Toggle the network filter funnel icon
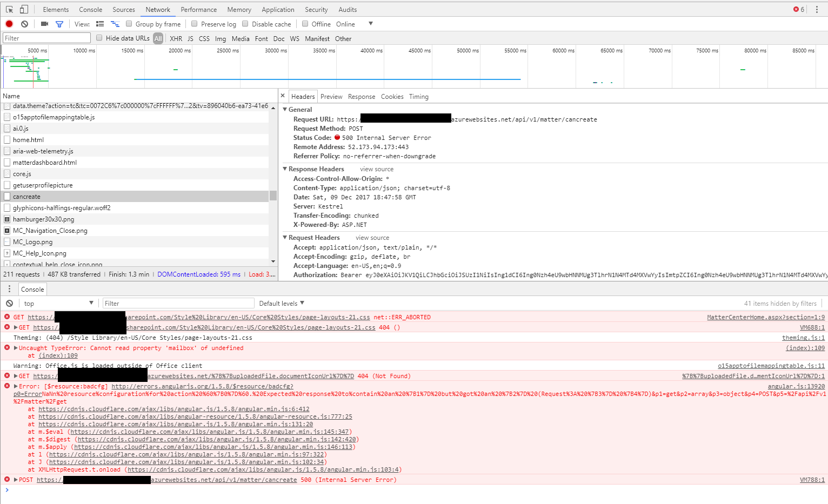The height and width of the screenshot is (504, 828). 59,24
